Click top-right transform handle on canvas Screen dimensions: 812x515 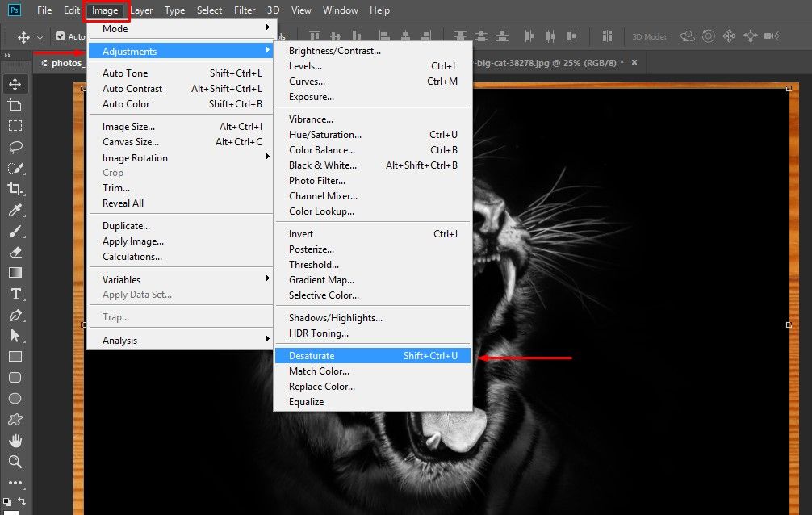(789, 89)
